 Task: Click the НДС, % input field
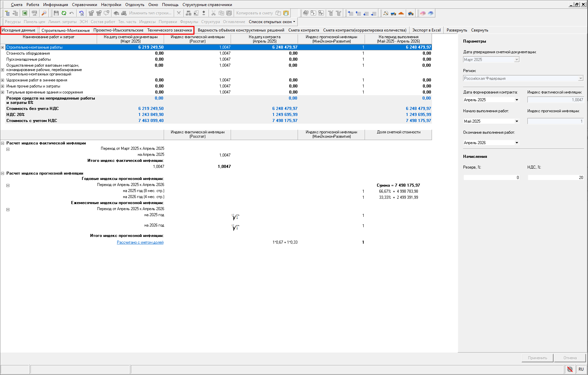pos(556,178)
